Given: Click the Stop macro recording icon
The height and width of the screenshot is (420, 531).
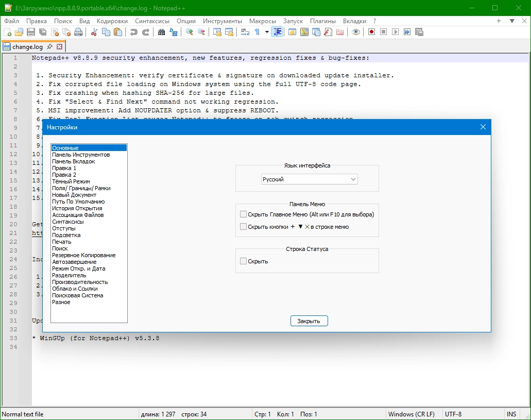Looking at the screenshot, I should click(383, 32).
